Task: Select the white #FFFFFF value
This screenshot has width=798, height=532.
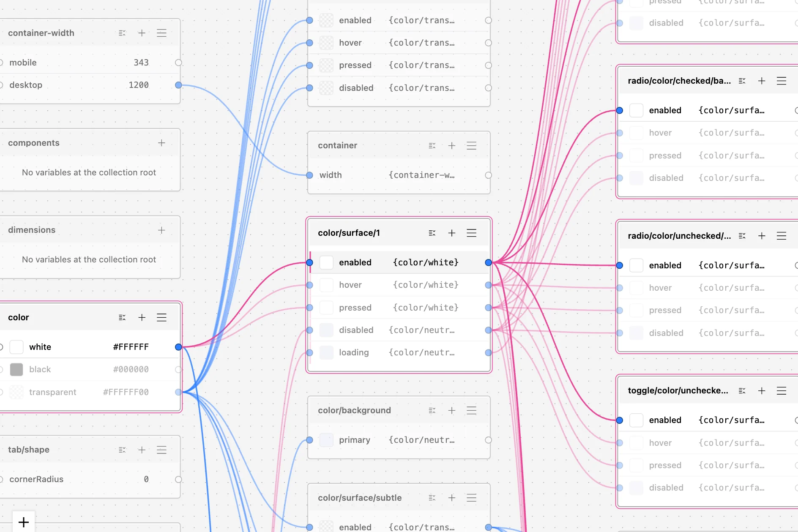Action: [131, 347]
